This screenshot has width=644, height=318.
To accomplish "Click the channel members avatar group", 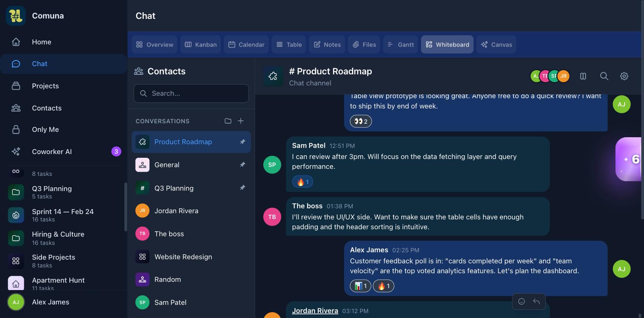I will tap(550, 76).
